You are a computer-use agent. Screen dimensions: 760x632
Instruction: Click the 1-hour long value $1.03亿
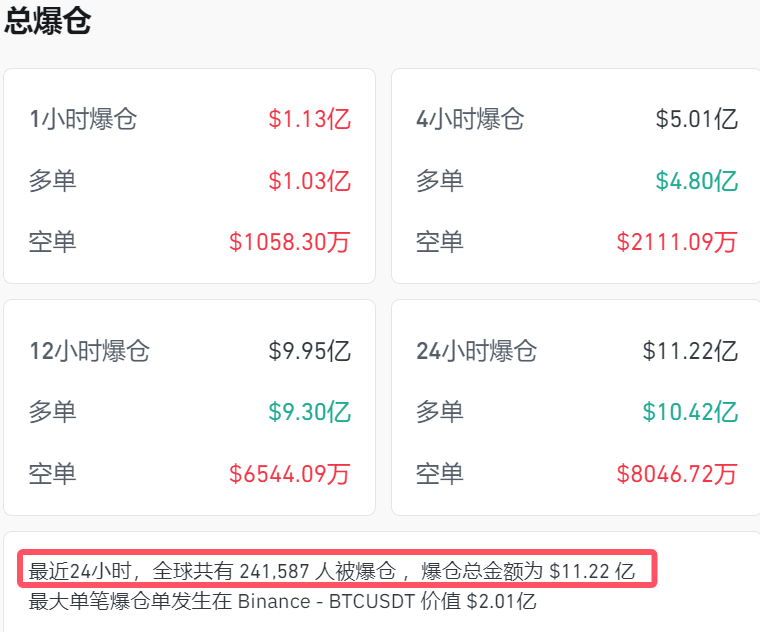[x=309, y=181]
